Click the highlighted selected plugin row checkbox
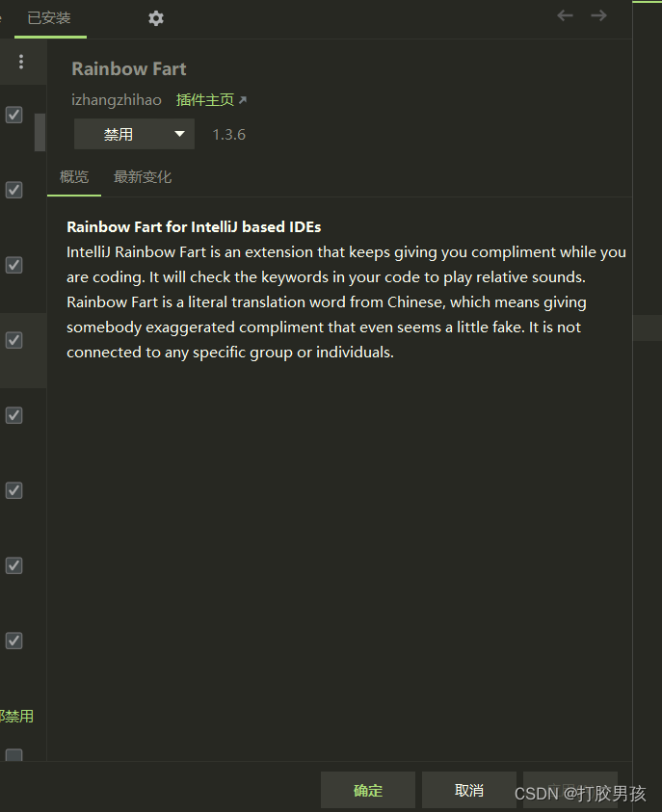 coord(14,340)
